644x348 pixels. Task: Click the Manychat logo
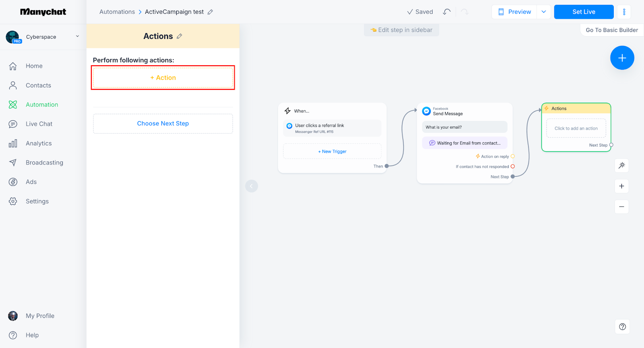[43, 12]
